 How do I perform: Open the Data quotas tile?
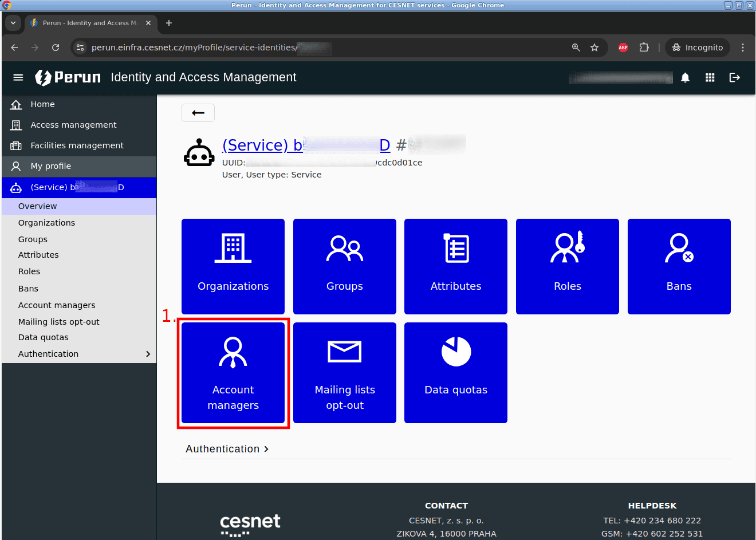(x=456, y=373)
